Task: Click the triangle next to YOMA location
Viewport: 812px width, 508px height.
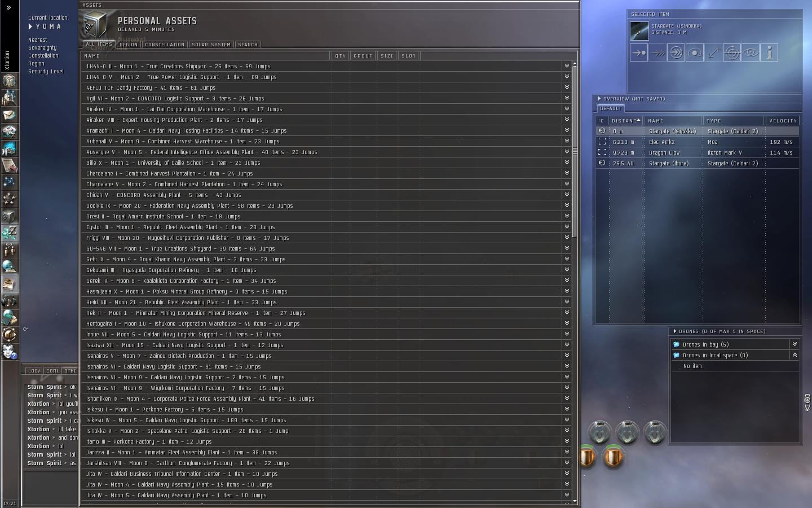Action: coord(30,27)
